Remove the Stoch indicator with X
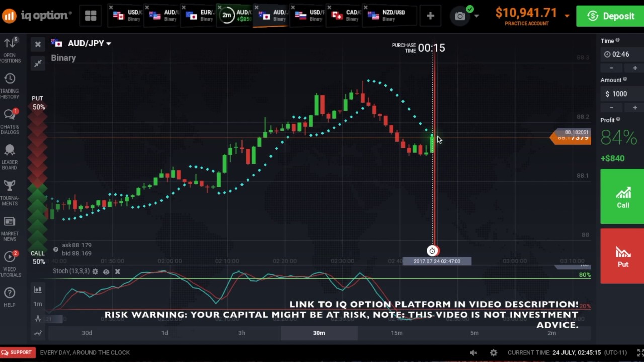644x362 pixels. coord(117,271)
